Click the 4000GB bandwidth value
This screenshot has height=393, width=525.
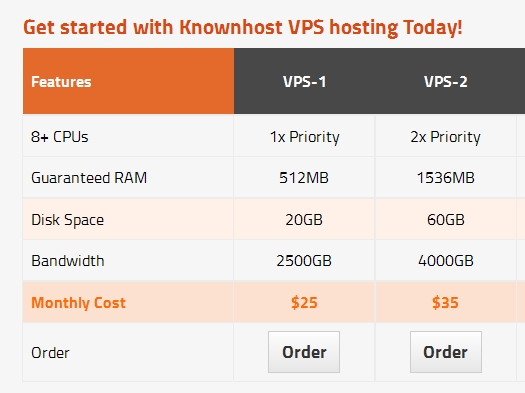445,261
